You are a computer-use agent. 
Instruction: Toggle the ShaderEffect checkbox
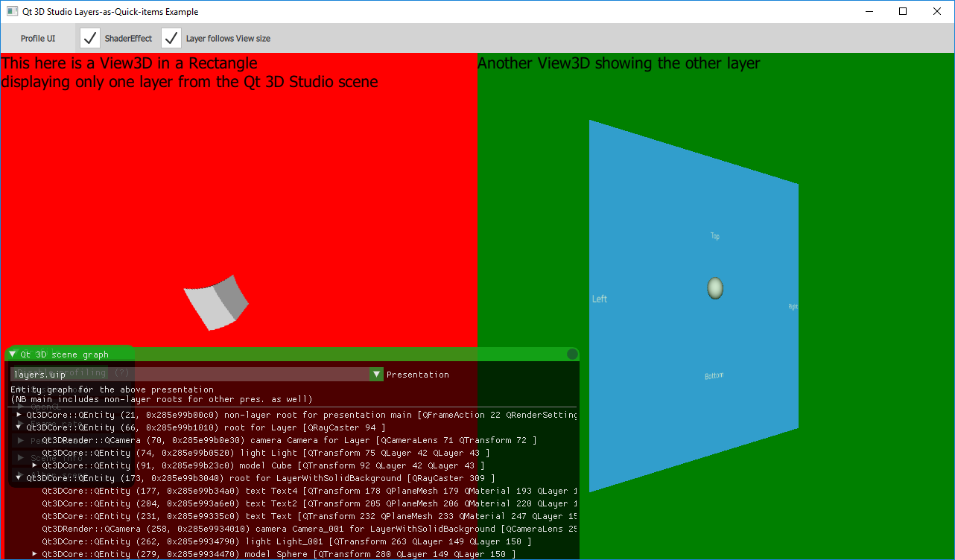pyautogui.click(x=90, y=39)
